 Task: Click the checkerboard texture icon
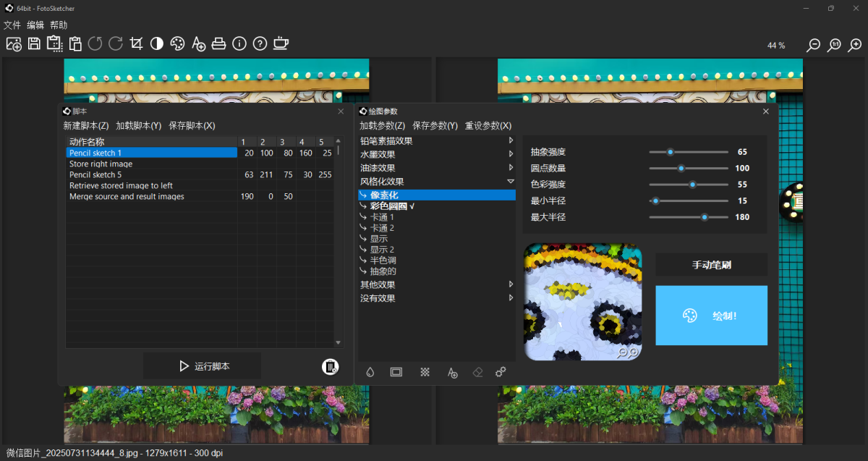coord(425,372)
